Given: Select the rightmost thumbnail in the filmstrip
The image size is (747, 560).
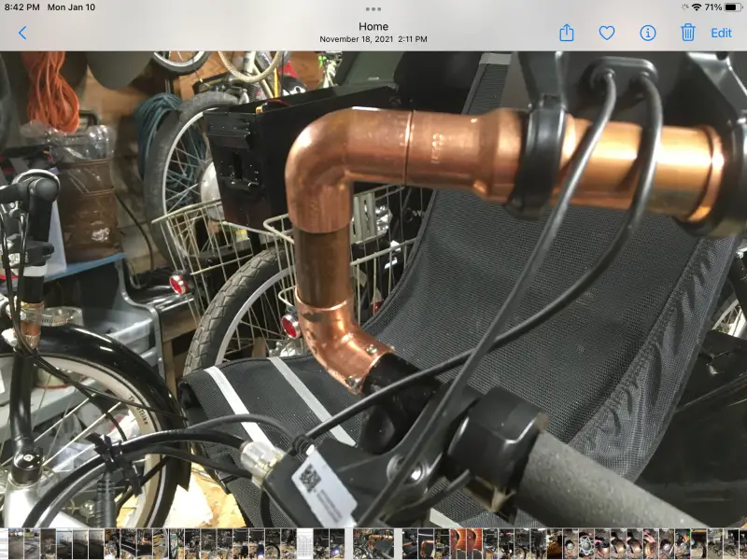Looking at the screenshot, I should 741,543.
